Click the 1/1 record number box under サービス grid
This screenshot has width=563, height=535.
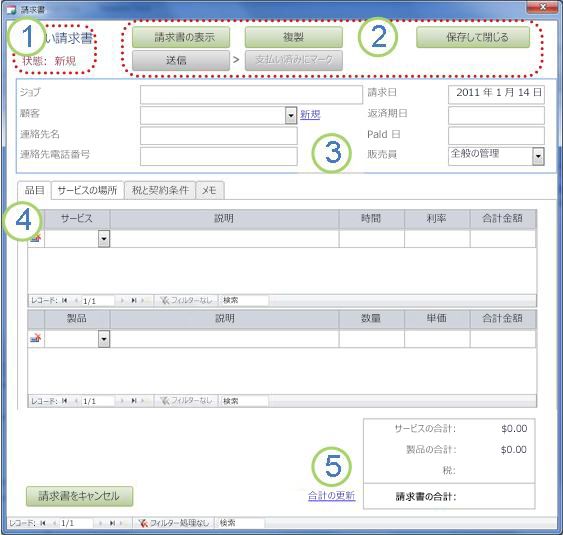[x=98, y=301]
